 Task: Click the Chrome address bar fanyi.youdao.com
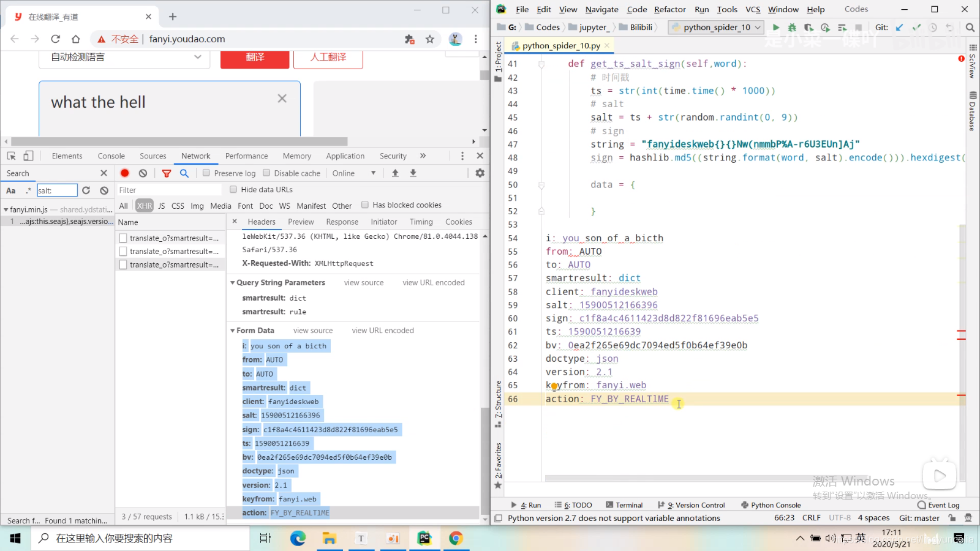point(187,39)
